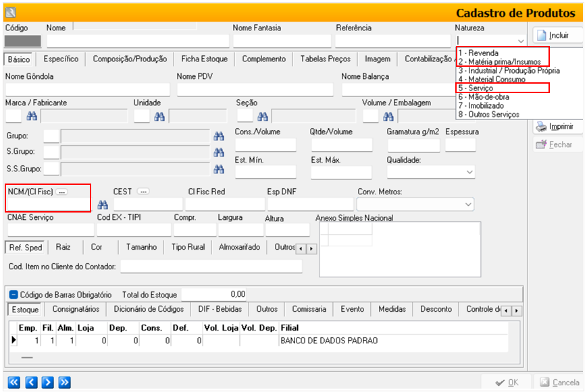Open Unidade lookup with binoculars icon
The height and width of the screenshot is (392, 587).
pyautogui.click(x=159, y=117)
